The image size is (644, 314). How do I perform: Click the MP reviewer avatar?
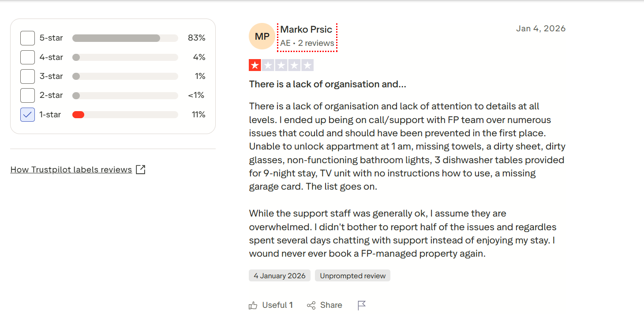click(262, 36)
